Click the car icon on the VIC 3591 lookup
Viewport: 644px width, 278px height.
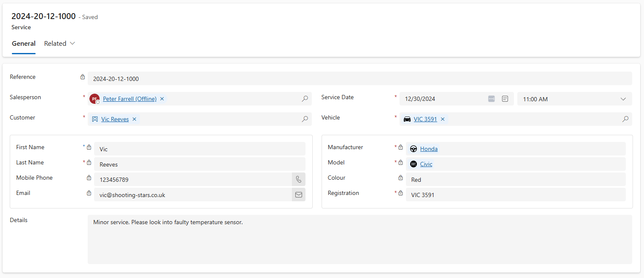tap(407, 119)
